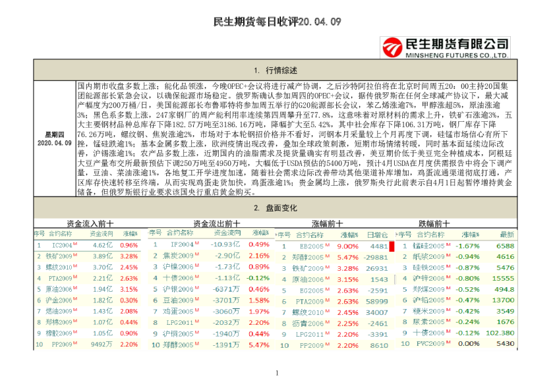Select the M marker next to PVC2009

[449, 341]
